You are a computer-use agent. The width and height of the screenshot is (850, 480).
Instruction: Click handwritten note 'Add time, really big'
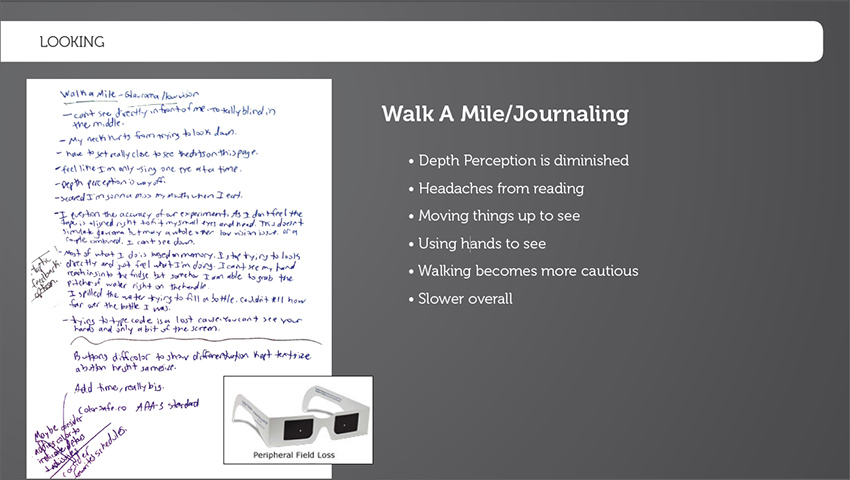click(119, 387)
